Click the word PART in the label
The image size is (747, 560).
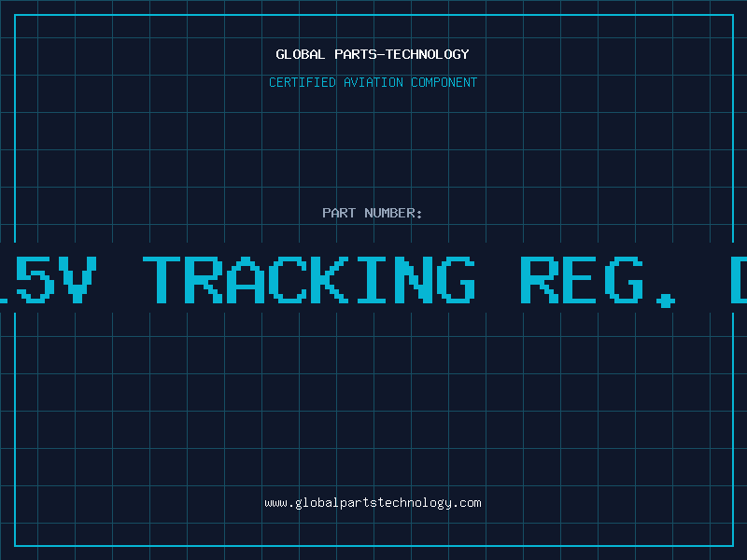339,213
